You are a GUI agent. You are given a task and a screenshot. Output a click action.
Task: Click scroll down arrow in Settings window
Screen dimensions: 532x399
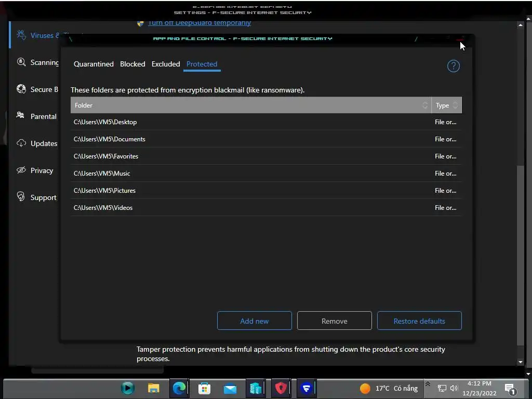pyautogui.click(x=521, y=362)
